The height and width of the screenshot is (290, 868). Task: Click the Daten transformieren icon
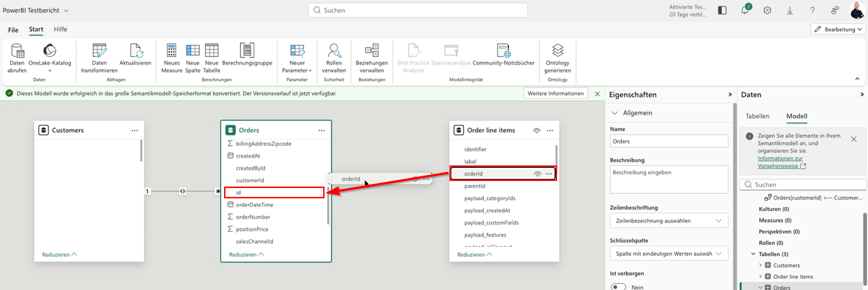coord(99,50)
